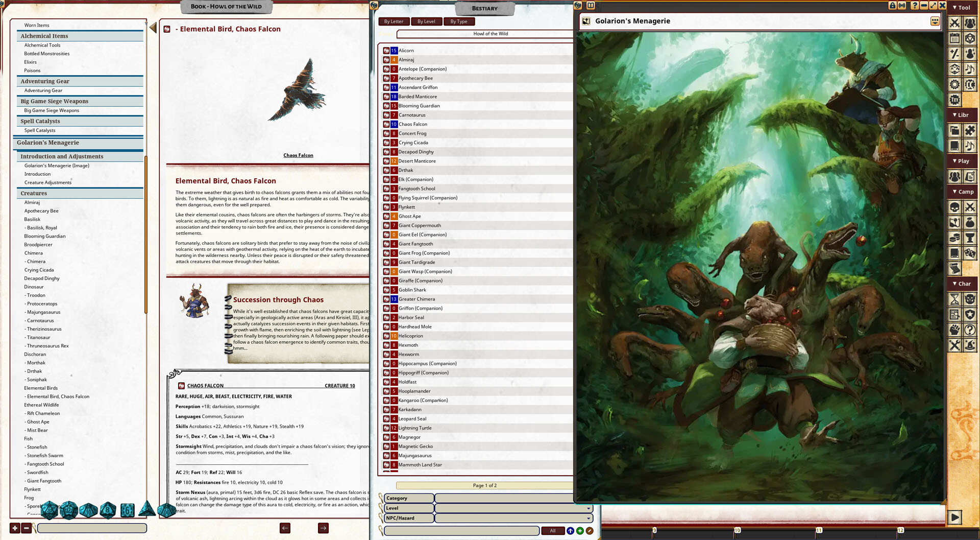Switch to the By Level tab
This screenshot has height=540, width=980.
pyautogui.click(x=427, y=21)
